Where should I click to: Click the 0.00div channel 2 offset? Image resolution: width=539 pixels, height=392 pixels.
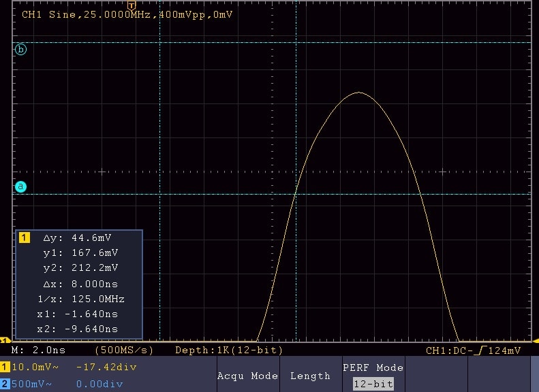99,384
